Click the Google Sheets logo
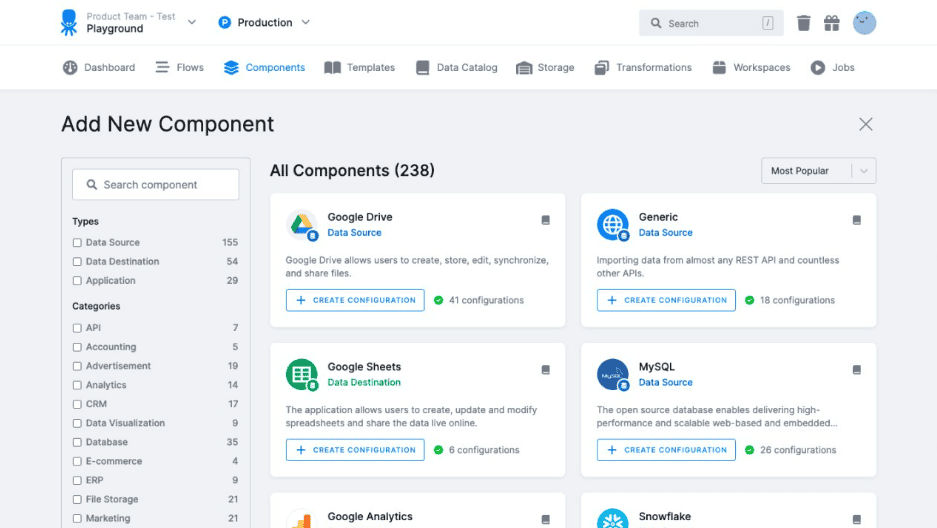 click(301, 374)
